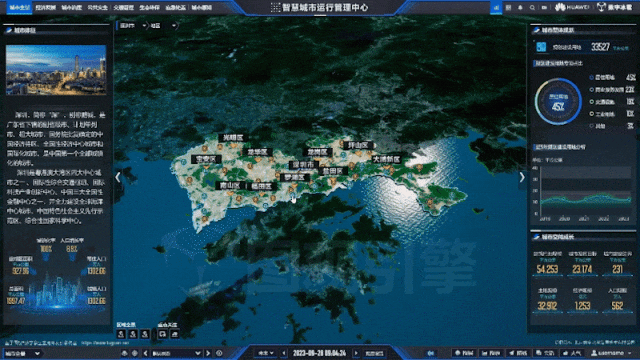
Task: Click the grid layout icon in header
Action: [508, 7]
